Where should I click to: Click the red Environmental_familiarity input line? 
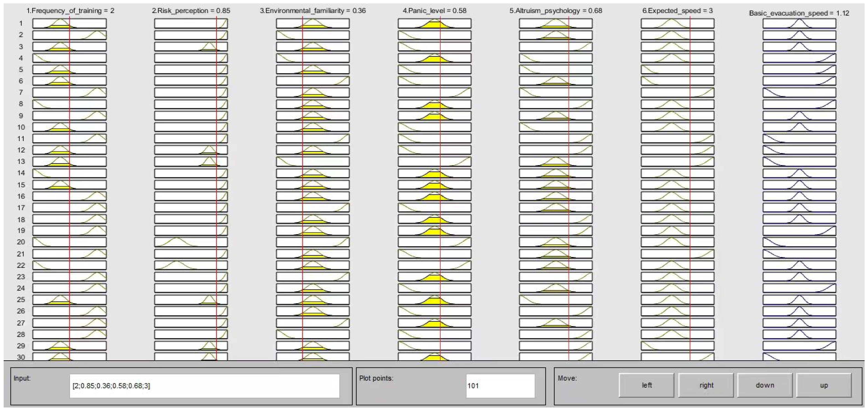click(303, 189)
